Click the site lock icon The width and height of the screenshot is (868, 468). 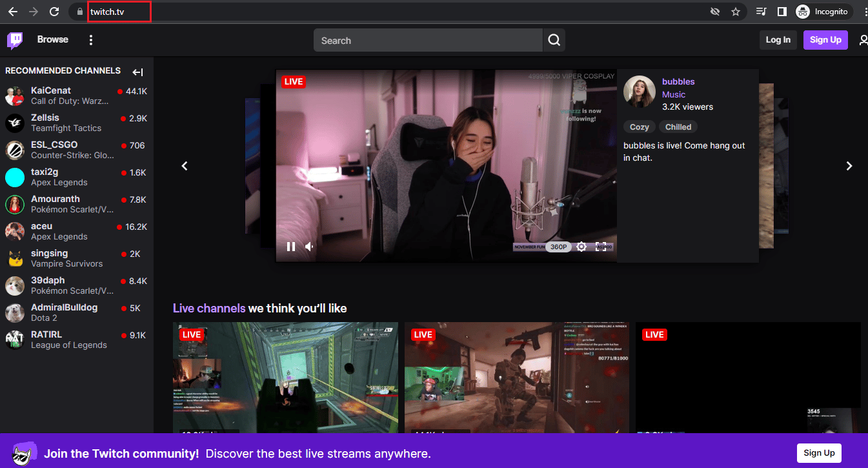pos(79,12)
